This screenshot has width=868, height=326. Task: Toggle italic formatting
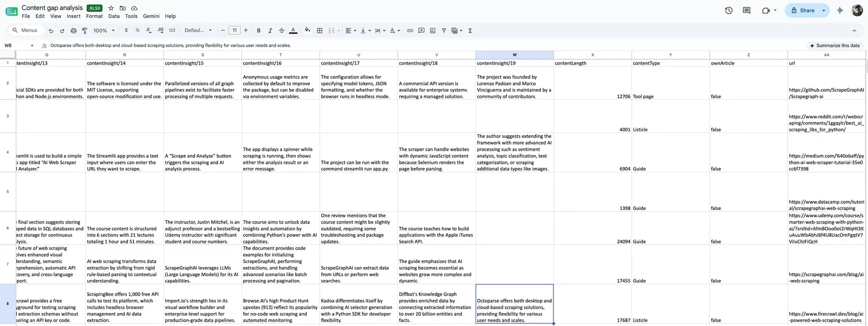click(270, 30)
